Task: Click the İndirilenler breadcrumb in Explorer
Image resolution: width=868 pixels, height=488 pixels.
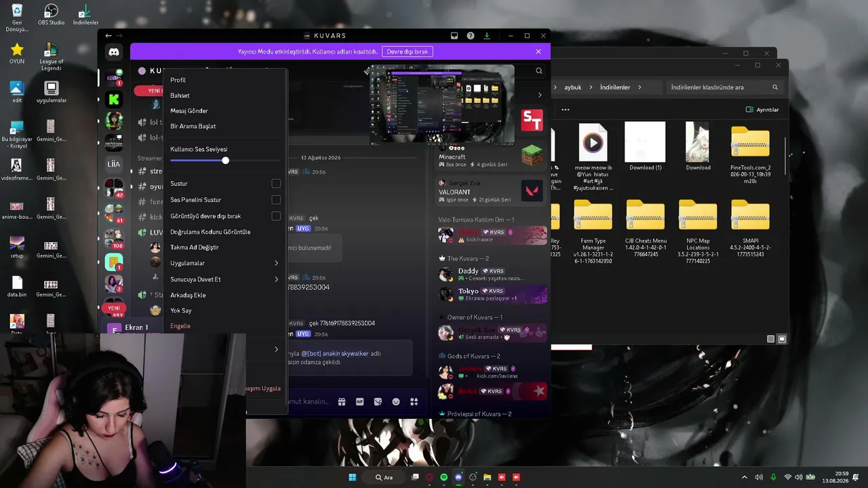Action: point(615,87)
